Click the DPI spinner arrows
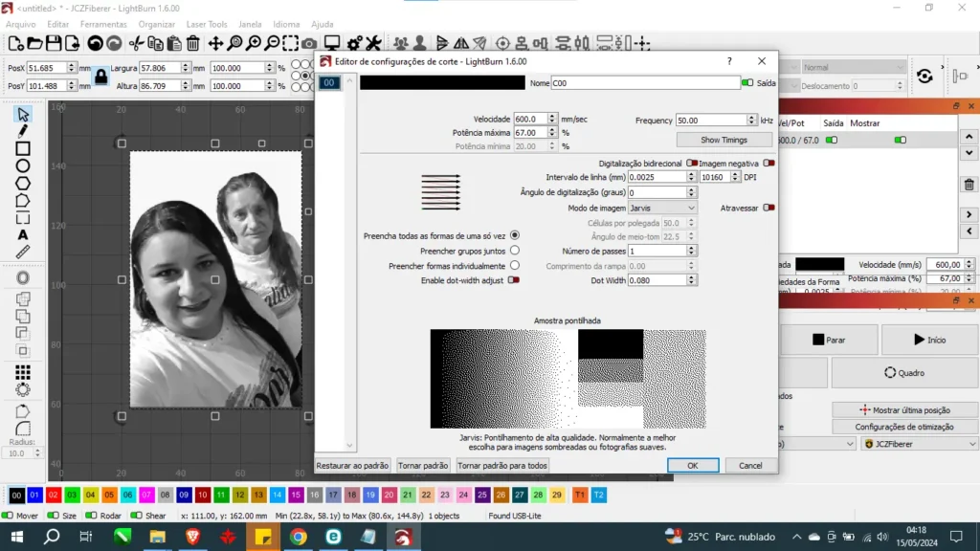Image resolution: width=980 pixels, height=551 pixels. coord(735,177)
